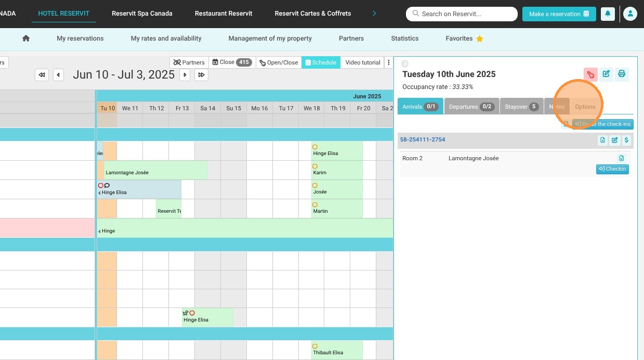Screen dimensions: 644x360
Task: Switch to the Arrivals tab
Action: (420, 106)
